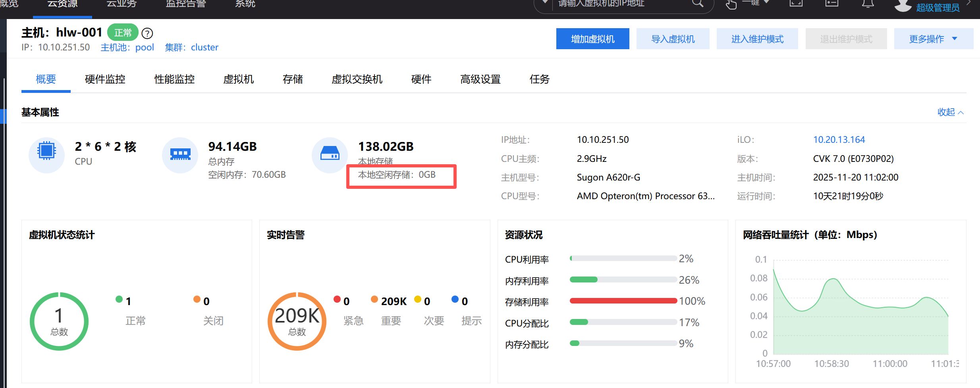Switch to the 虚拟交换机 tab
Screen dimensions: 980x388
click(357, 79)
